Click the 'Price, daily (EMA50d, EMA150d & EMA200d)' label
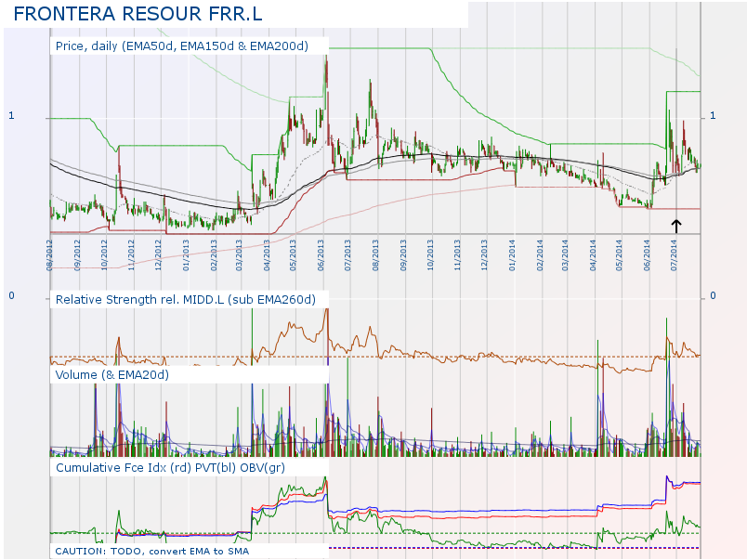 click(x=182, y=46)
